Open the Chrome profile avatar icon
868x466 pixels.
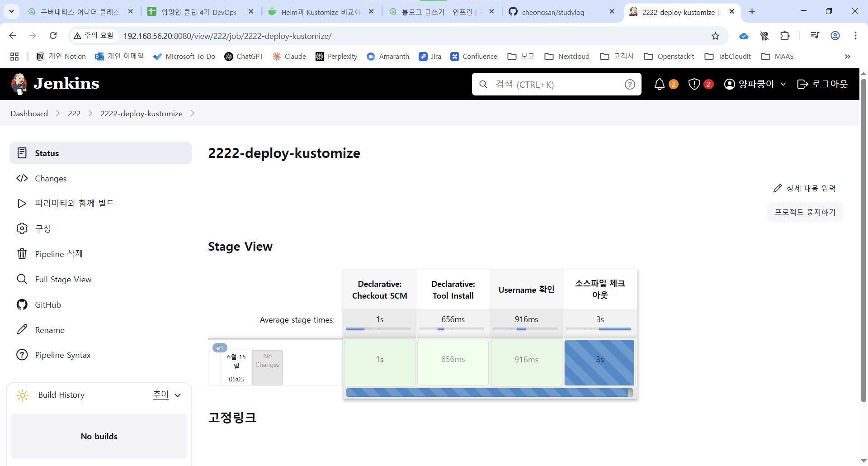[x=835, y=36]
